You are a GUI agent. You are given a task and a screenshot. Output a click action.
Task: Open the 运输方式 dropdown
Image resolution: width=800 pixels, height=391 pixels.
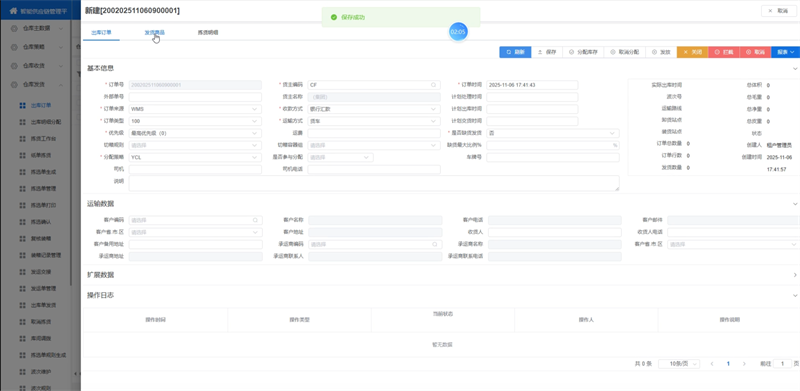[374, 121]
